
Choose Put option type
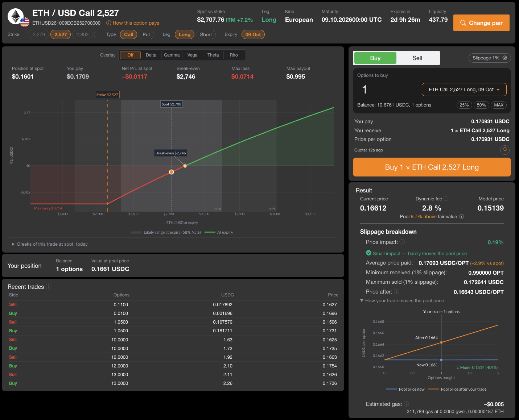[146, 34]
